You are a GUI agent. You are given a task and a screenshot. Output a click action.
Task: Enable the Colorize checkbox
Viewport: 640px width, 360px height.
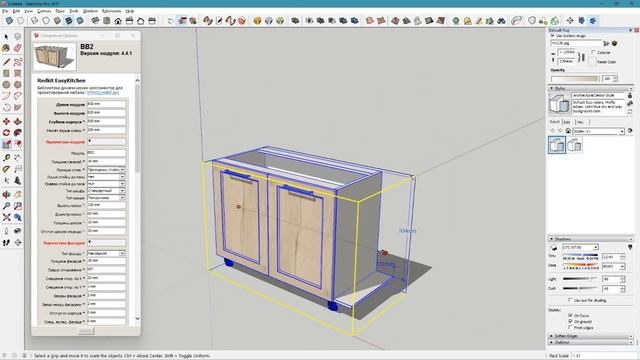click(x=594, y=52)
